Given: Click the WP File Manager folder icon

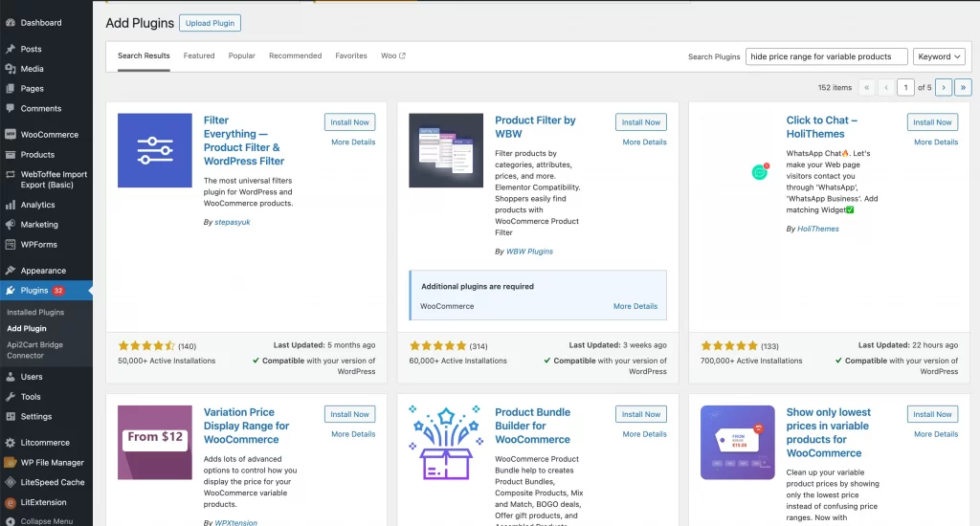Looking at the screenshot, I should (x=10, y=462).
